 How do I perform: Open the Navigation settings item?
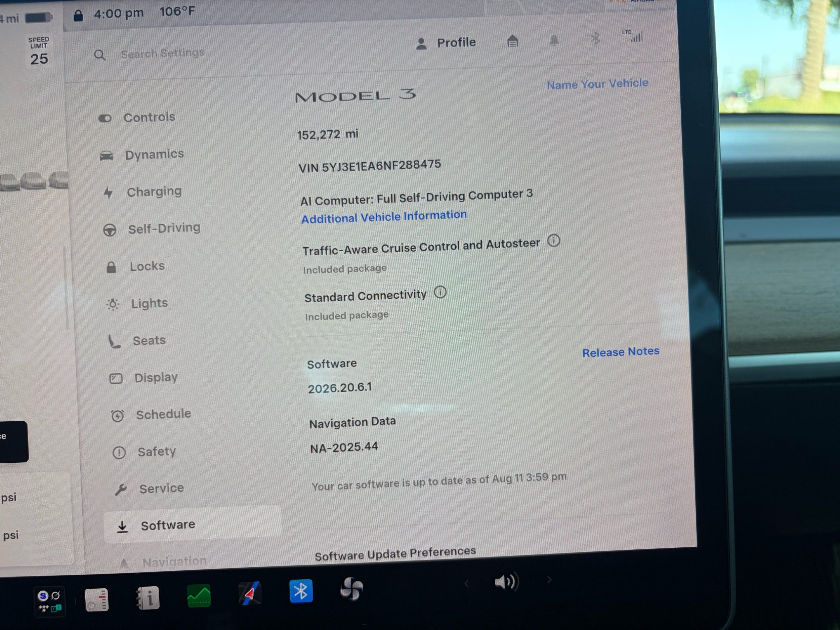[x=163, y=562]
